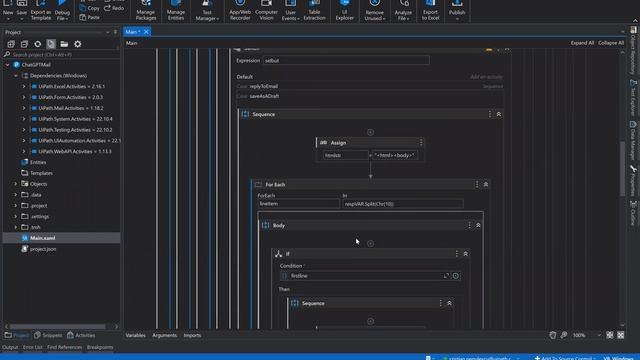Click Add To Source Control in status bar
The height and width of the screenshot is (360, 640).
pyautogui.click(x=564, y=358)
